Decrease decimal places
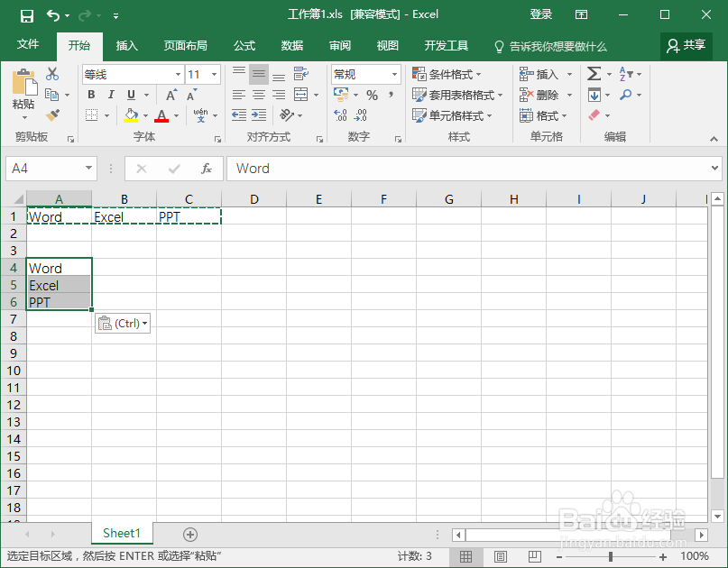Viewport: 728px width, 568px height. (361, 115)
